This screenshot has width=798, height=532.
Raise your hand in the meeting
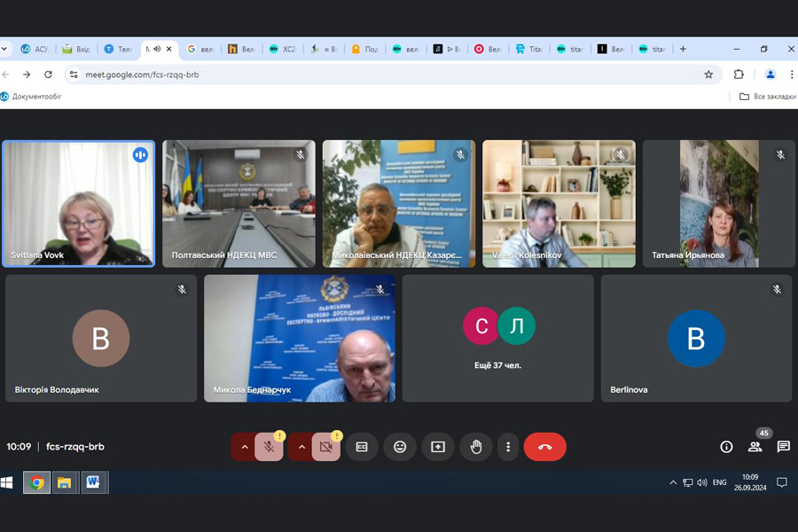click(476, 447)
